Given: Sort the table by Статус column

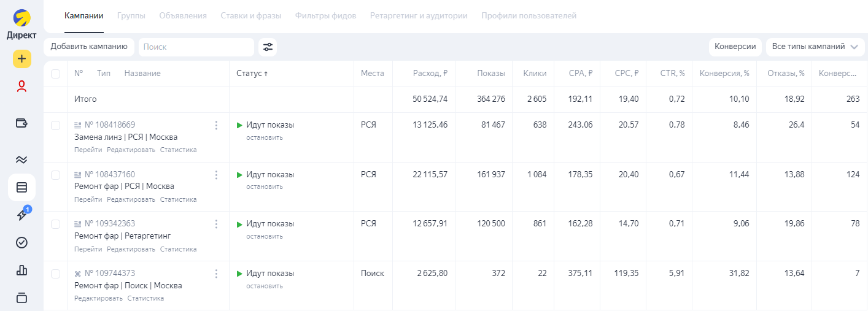Looking at the screenshot, I should tap(252, 74).
